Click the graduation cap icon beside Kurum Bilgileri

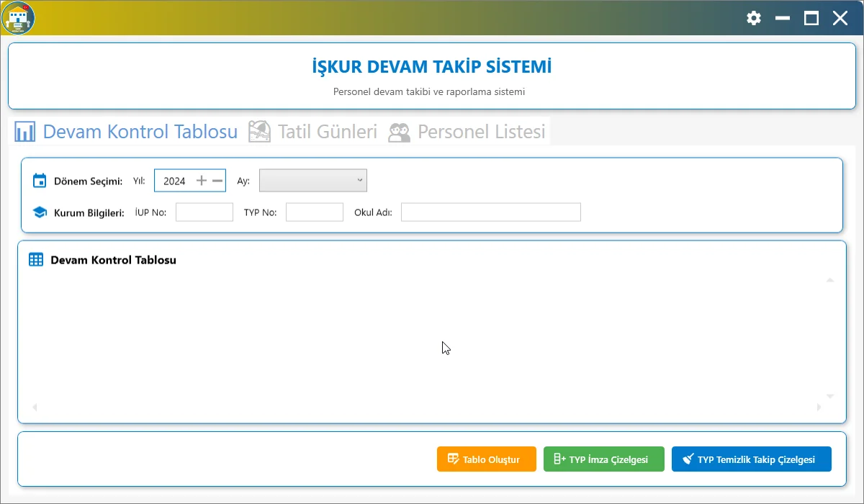[40, 213]
